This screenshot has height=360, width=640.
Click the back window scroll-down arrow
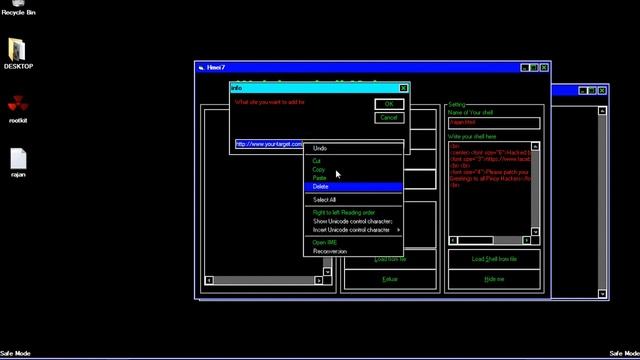point(602,294)
